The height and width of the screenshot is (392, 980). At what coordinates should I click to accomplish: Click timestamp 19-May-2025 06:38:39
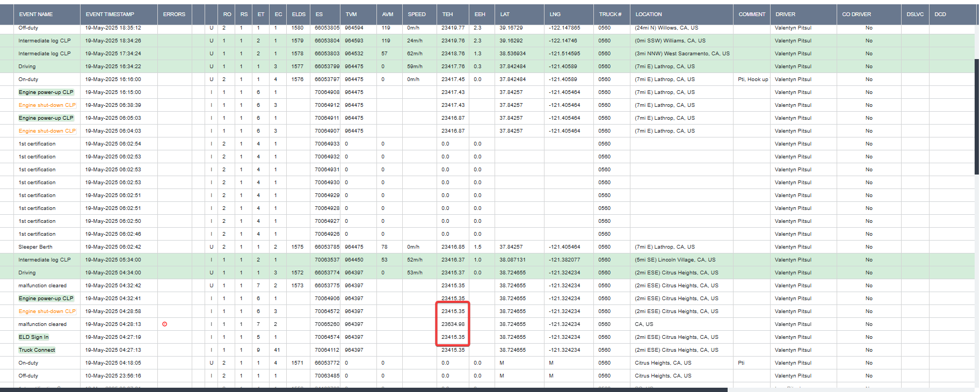coord(113,105)
